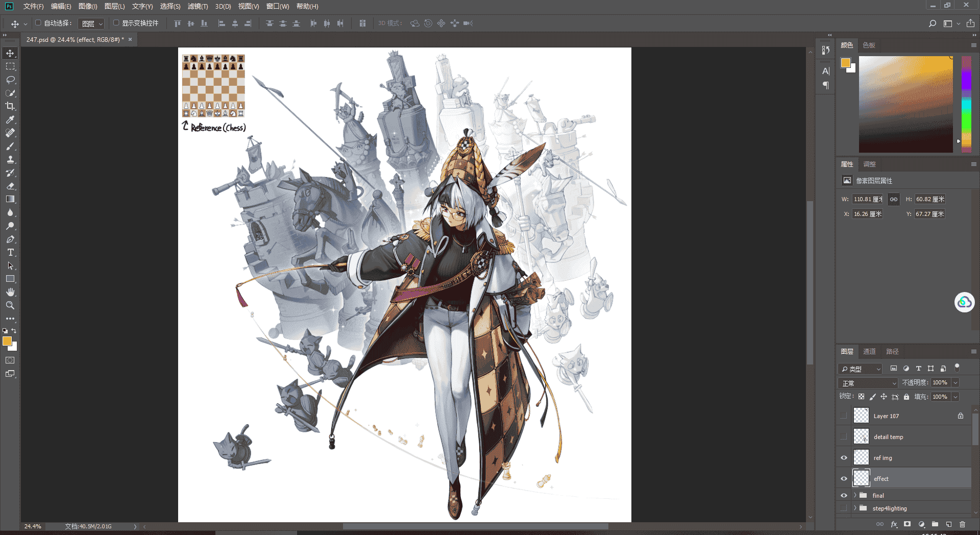Open the 图层 auto-select target dropdown
This screenshot has width=980, height=535.
[91, 23]
